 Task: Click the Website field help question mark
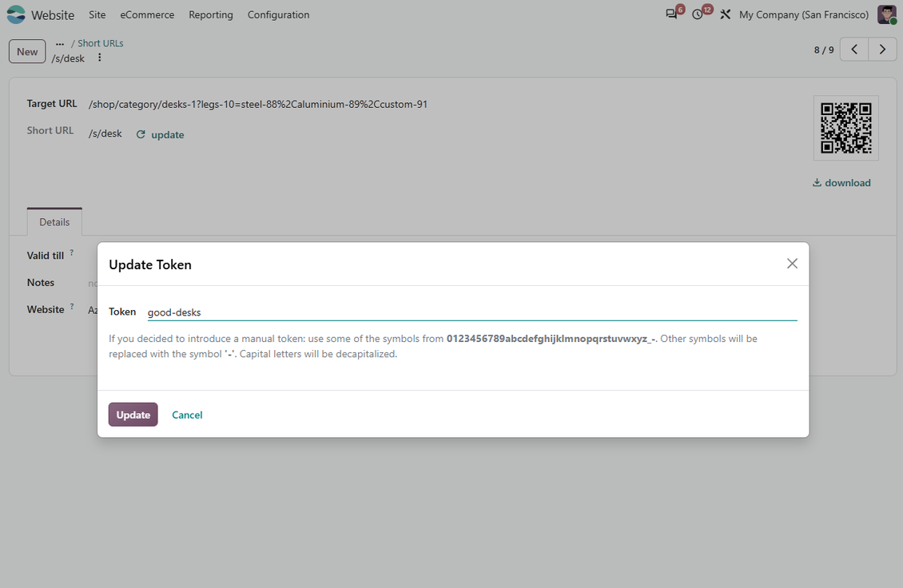[x=72, y=306]
